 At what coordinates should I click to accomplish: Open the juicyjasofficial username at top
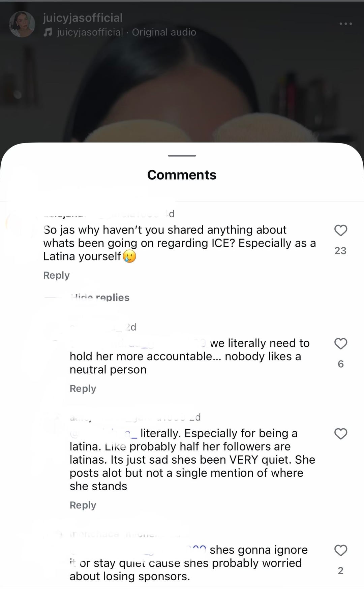click(x=83, y=18)
